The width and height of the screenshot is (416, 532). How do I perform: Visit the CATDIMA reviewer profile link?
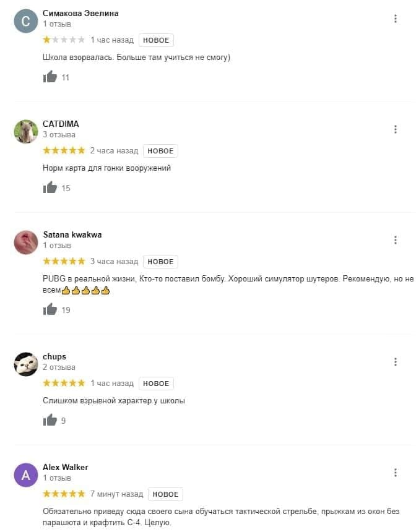(x=61, y=124)
